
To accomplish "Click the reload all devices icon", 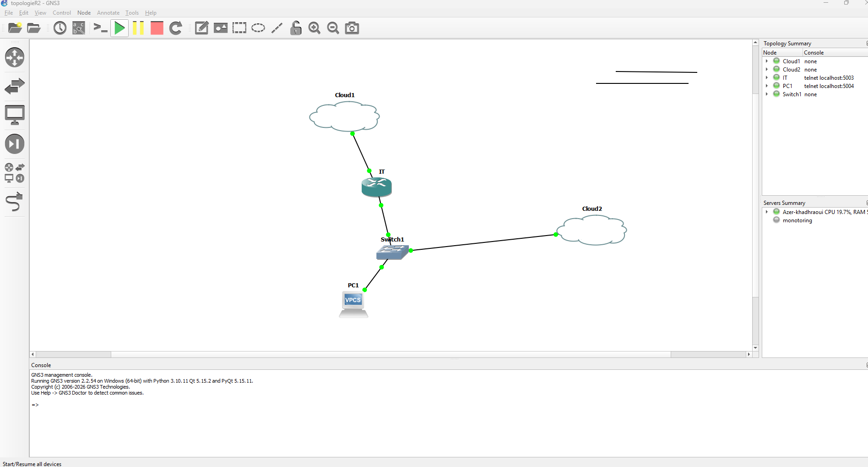I will (x=176, y=28).
